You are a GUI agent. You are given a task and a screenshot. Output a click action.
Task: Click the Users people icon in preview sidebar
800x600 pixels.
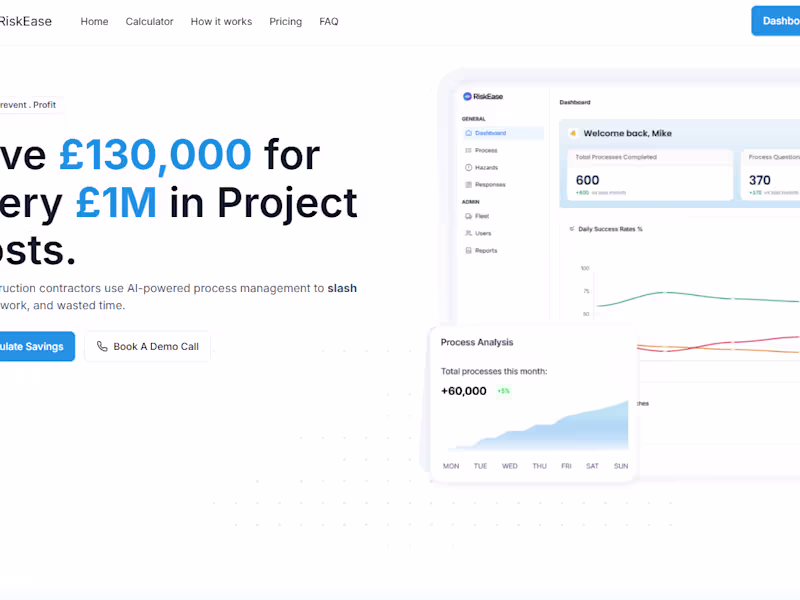(468, 233)
